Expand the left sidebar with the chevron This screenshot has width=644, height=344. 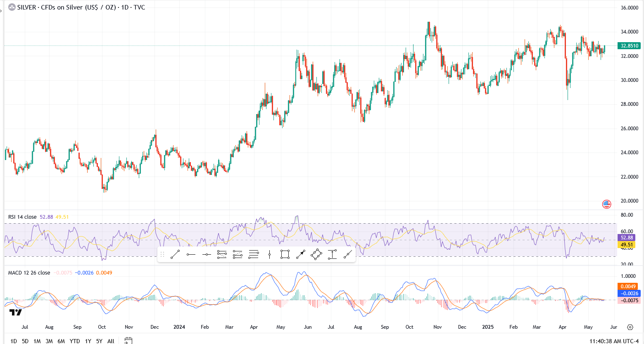[2, 11]
